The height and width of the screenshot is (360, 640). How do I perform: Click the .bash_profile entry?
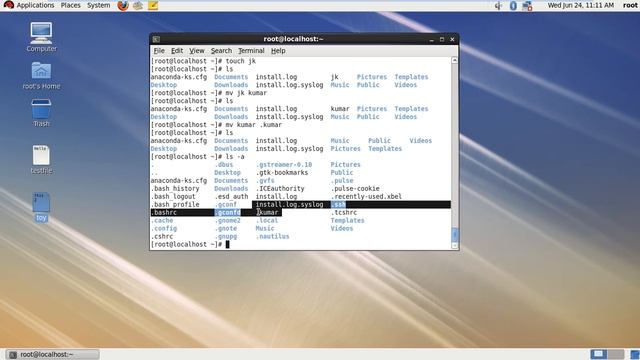[175, 204]
